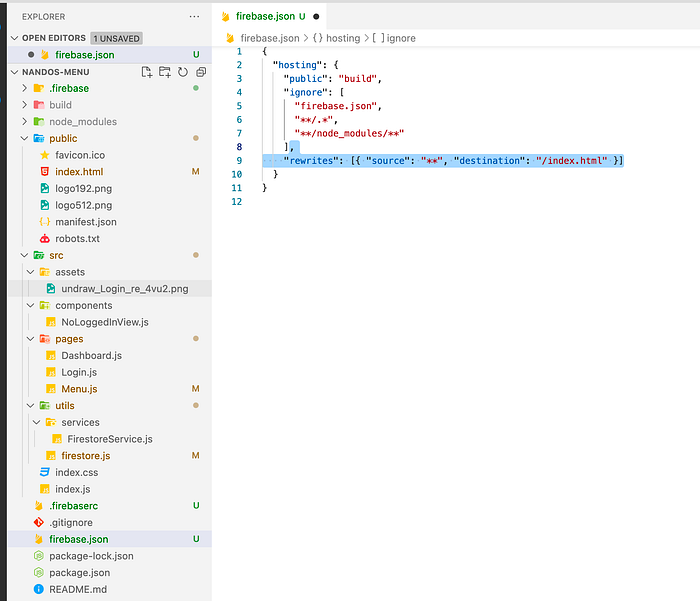The height and width of the screenshot is (601, 700).
Task: Open Login.js in pages folder
Action: pos(110,372)
